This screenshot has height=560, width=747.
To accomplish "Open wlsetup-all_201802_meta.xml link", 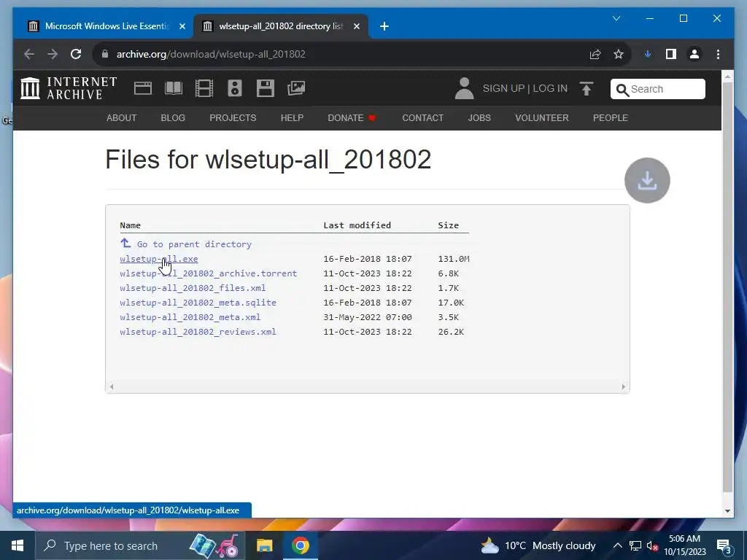I will (190, 317).
